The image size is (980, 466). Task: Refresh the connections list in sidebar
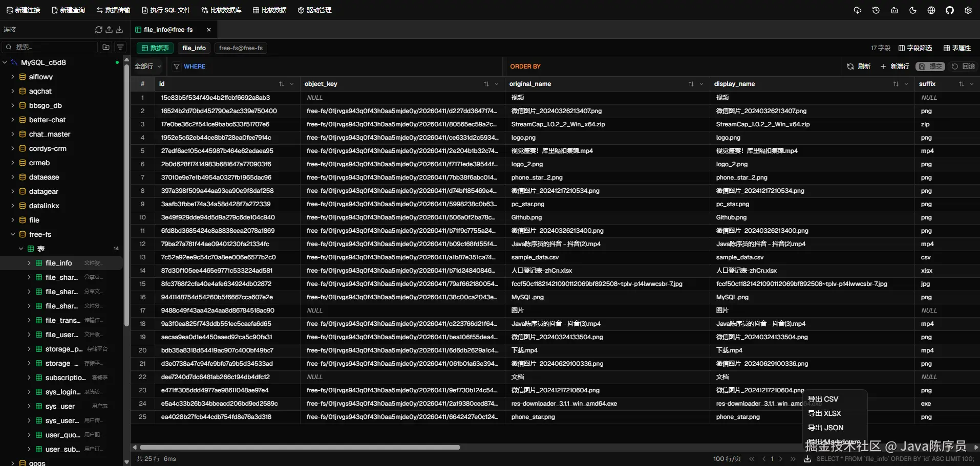[99, 30]
